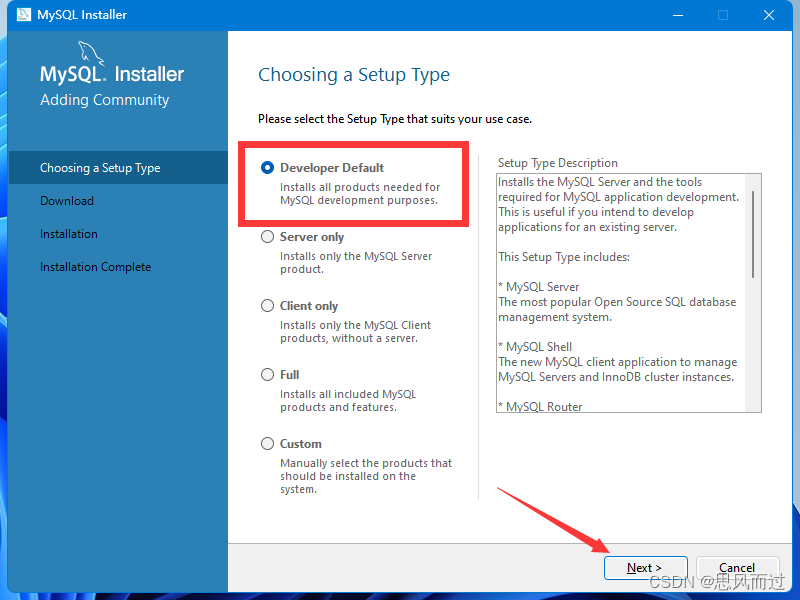The width and height of the screenshot is (800, 600).
Task: Click '* MySQL Shell' in description
Action: pyautogui.click(x=535, y=347)
